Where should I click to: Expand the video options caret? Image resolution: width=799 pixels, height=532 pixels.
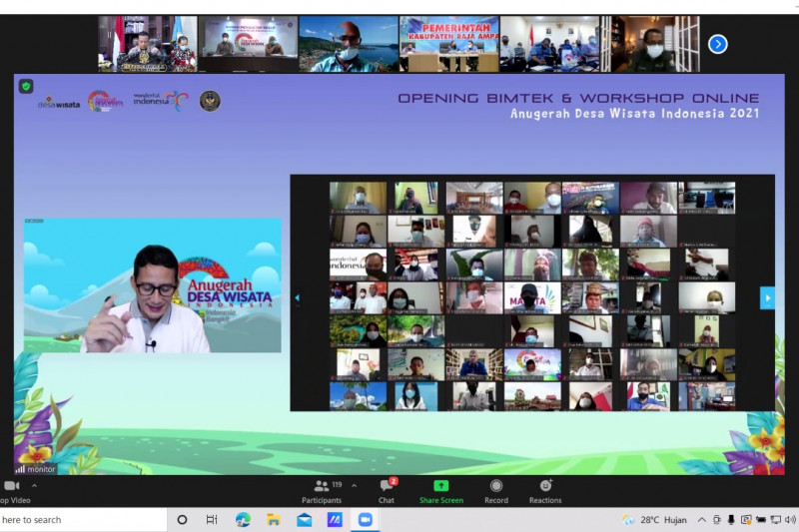[34, 486]
